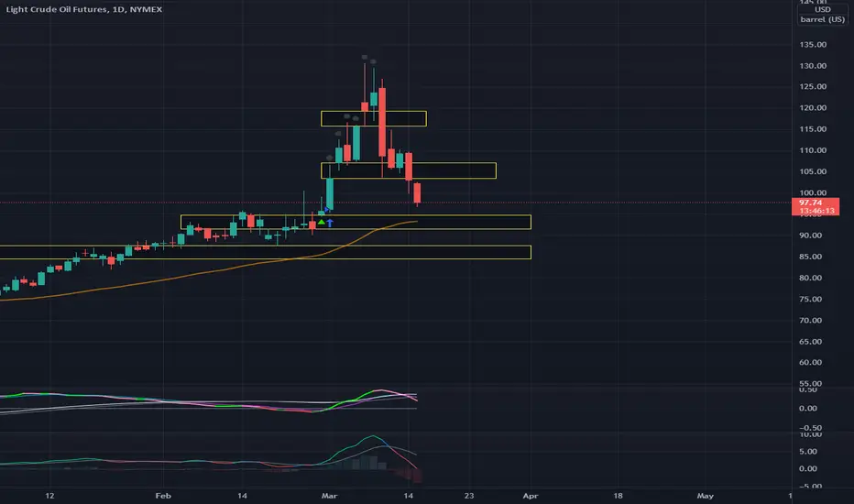Click the Mar label on the time axis
The height and width of the screenshot is (504, 854).
pos(330,496)
